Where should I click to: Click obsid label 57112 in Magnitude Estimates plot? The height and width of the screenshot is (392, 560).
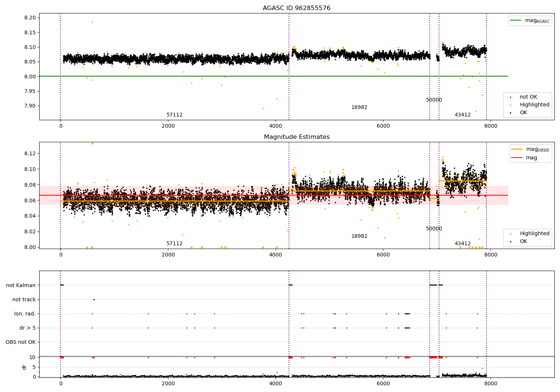click(174, 244)
